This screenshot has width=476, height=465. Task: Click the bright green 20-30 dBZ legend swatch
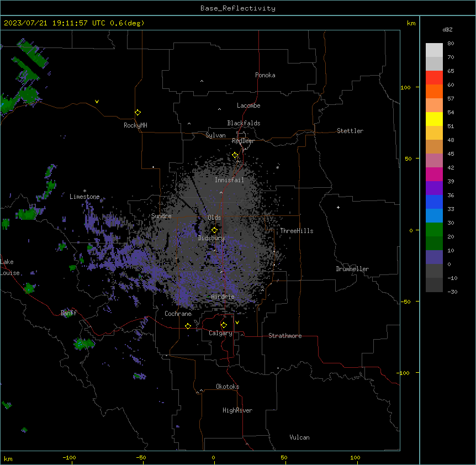(434, 230)
